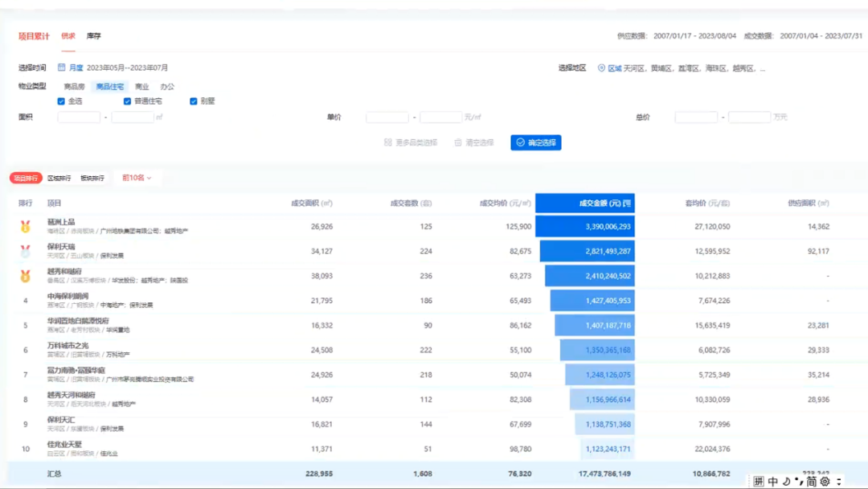This screenshot has height=489, width=868.
Task: Select the 商品住宅 property type
Action: point(109,86)
